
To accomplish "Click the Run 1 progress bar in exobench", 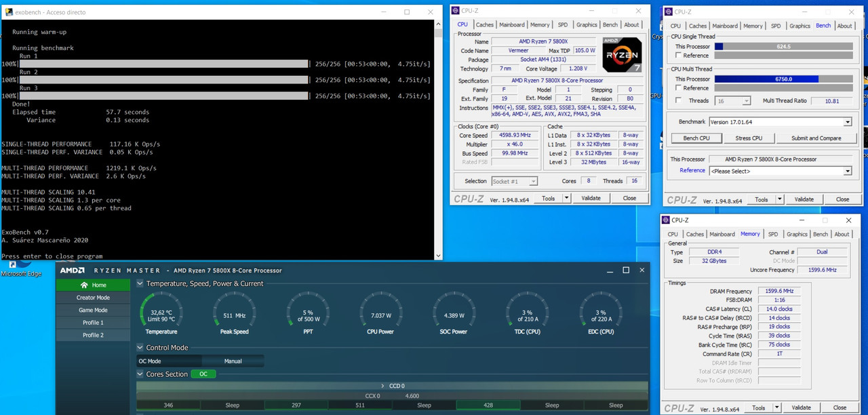I will click(163, 64).
